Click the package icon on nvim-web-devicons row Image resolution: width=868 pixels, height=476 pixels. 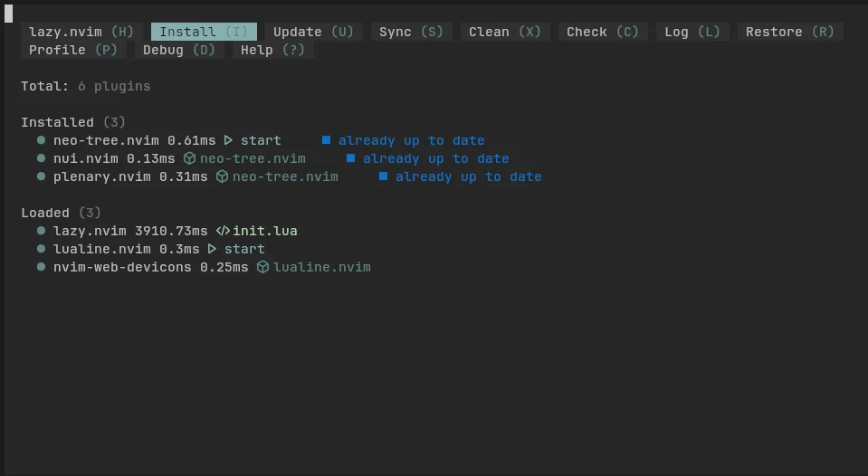[x=263, y=267]
